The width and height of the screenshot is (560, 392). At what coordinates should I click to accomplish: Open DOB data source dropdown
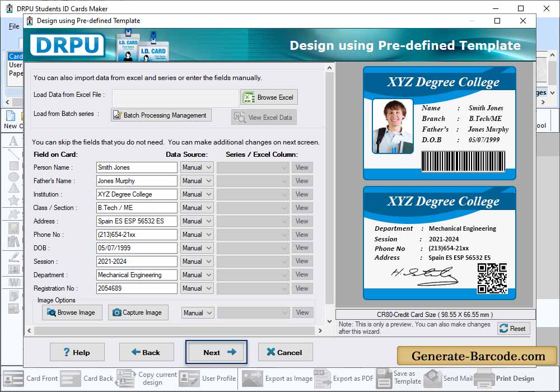tap(197, 248)
